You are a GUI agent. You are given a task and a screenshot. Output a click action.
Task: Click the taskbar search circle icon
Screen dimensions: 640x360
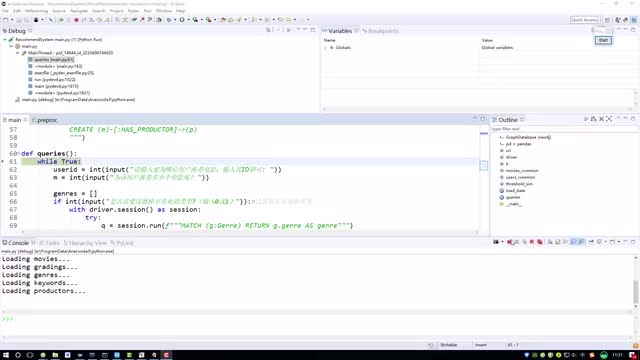[18, 355]
